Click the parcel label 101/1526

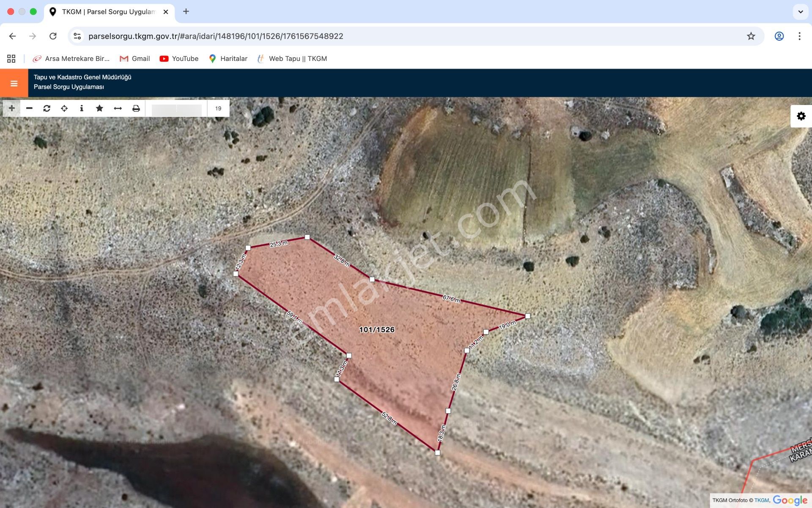[x=376, y=330]
